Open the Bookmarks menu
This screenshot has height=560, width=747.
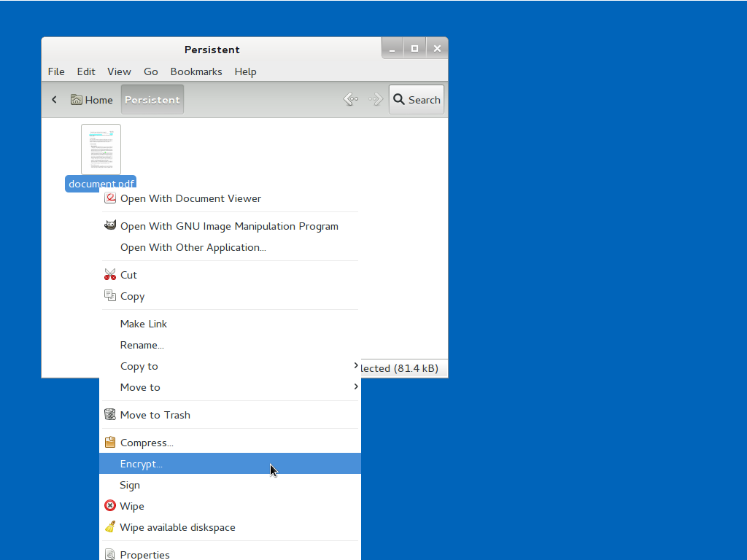196,71
